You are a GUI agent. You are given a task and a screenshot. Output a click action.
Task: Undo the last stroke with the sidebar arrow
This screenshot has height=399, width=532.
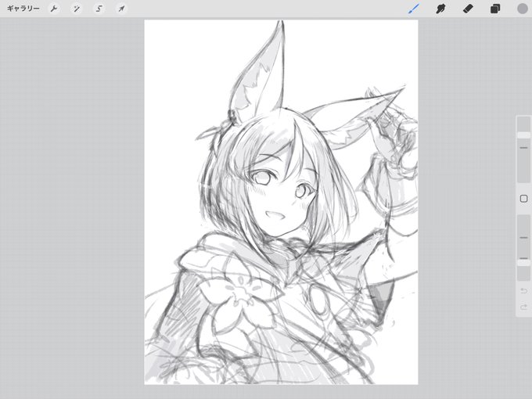click(x=523, y=291)
